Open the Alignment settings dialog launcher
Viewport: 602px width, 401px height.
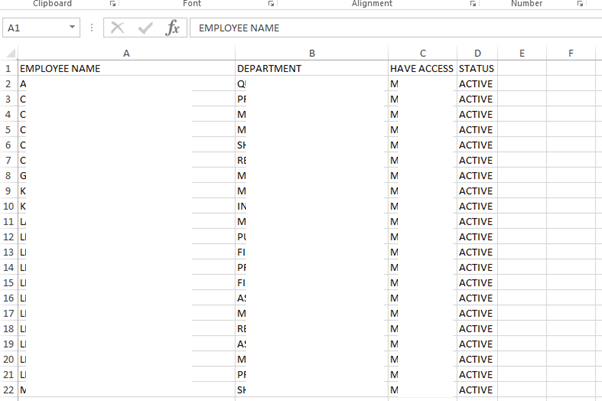point(473,4)
